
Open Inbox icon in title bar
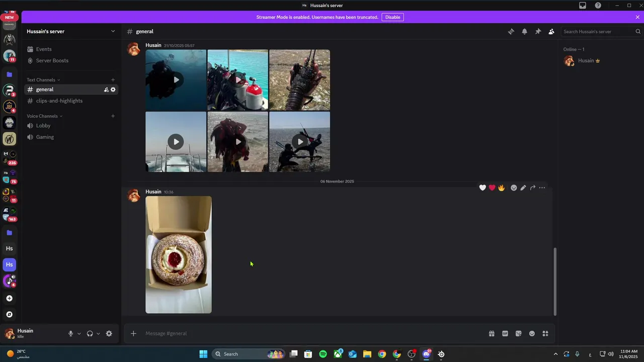tap(583, 6)
